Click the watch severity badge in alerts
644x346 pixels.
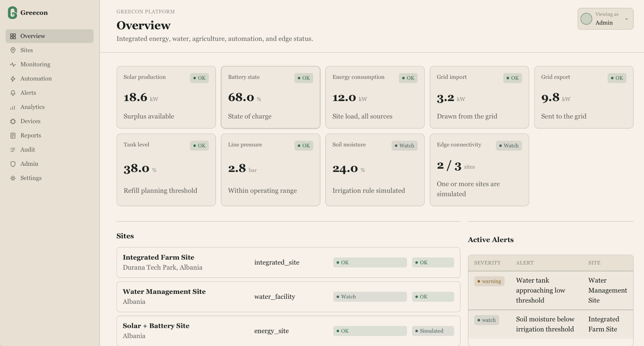pyautogui.click(x=487, y=320)
